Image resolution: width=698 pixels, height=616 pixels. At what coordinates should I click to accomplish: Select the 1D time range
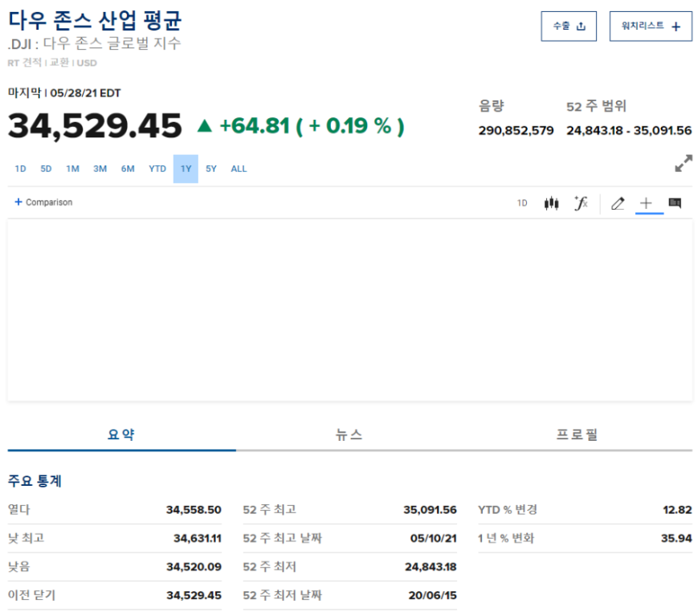click(x=20, y=169)
